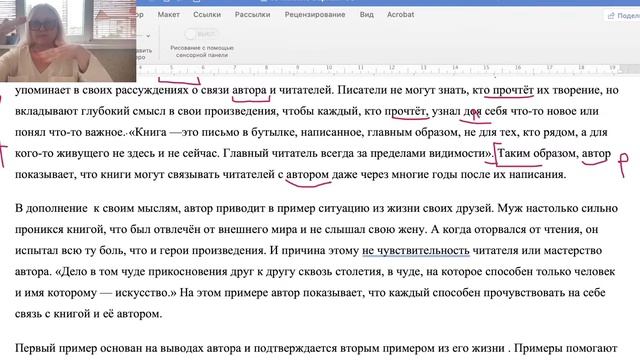640x360 pixels.
Task: Click the words "Таким образом" in the text
Action: tap(537, 153)
